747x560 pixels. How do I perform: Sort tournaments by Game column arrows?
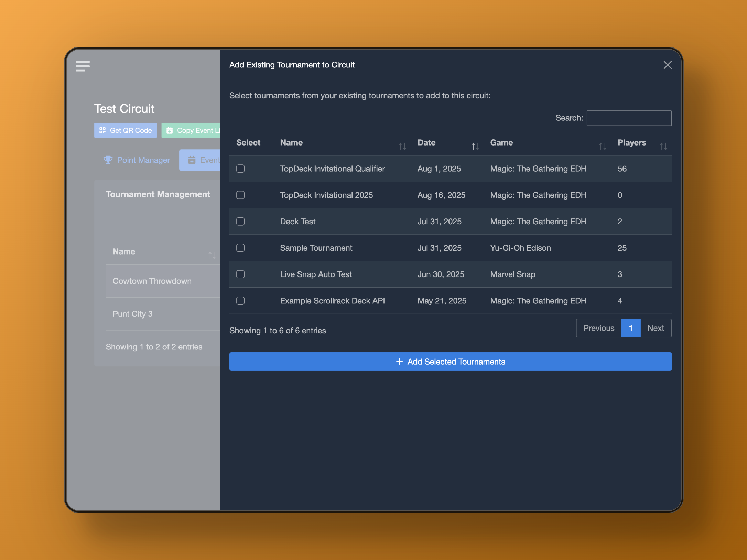(x=603, y=146)
